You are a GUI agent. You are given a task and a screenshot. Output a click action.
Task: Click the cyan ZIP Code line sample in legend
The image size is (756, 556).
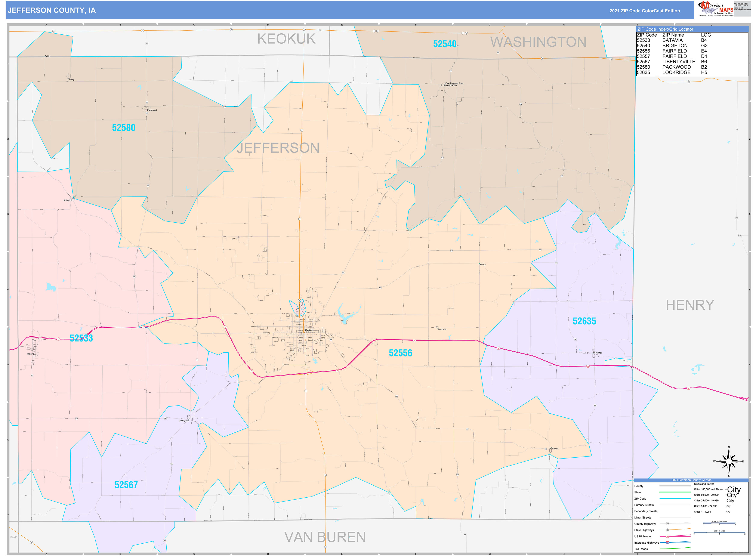pos(675,498)
